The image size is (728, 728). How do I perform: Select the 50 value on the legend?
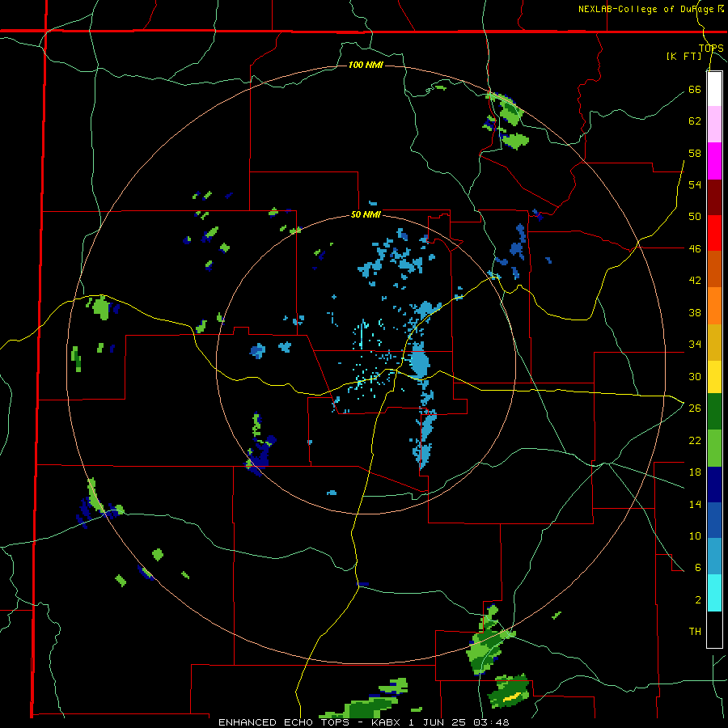pos(695,216)
